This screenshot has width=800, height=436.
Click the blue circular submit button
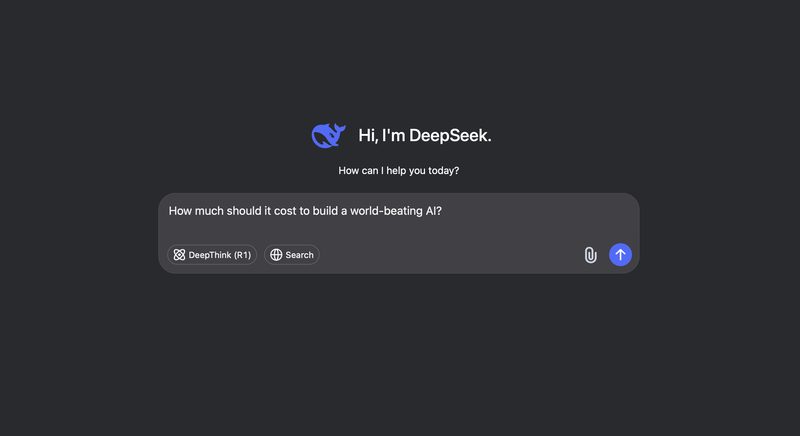[620, 255]
